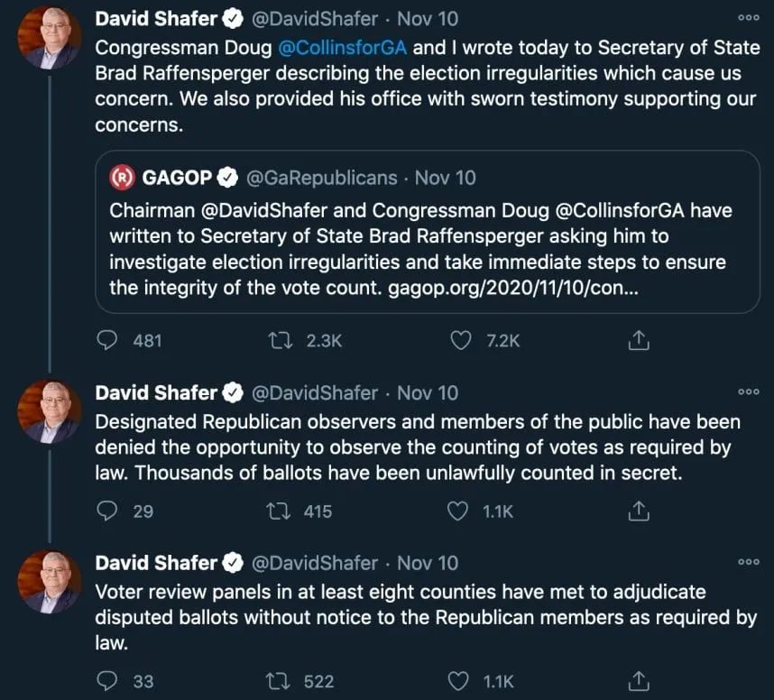Screen dimensions: 774x700
Task: Reply to the tweet with 29 replies
Action: [x=107, y=511]
